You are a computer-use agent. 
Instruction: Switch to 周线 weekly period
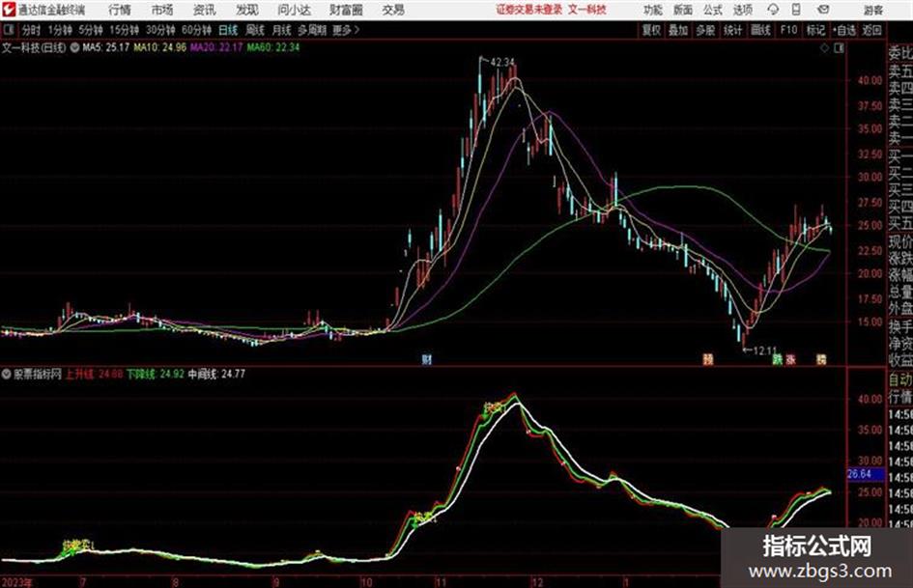click(254, 30)
